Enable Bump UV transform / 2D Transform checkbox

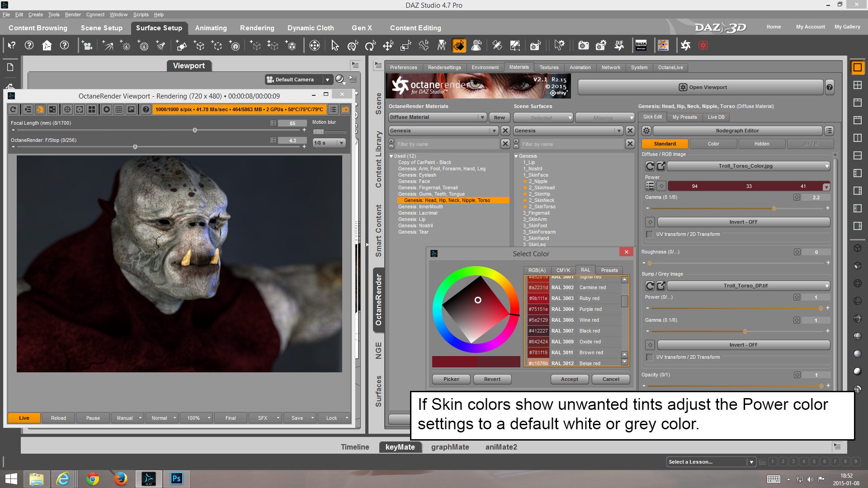650,357
